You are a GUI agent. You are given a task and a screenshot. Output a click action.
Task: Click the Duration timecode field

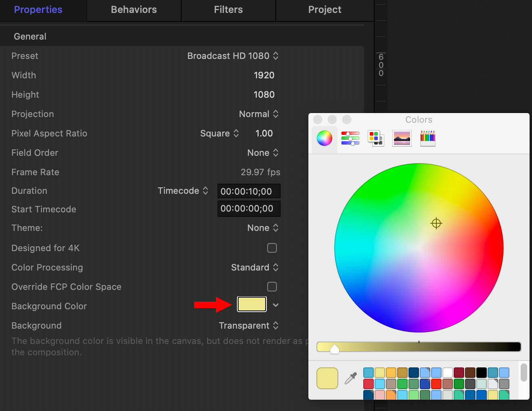[x=249, y=191]
